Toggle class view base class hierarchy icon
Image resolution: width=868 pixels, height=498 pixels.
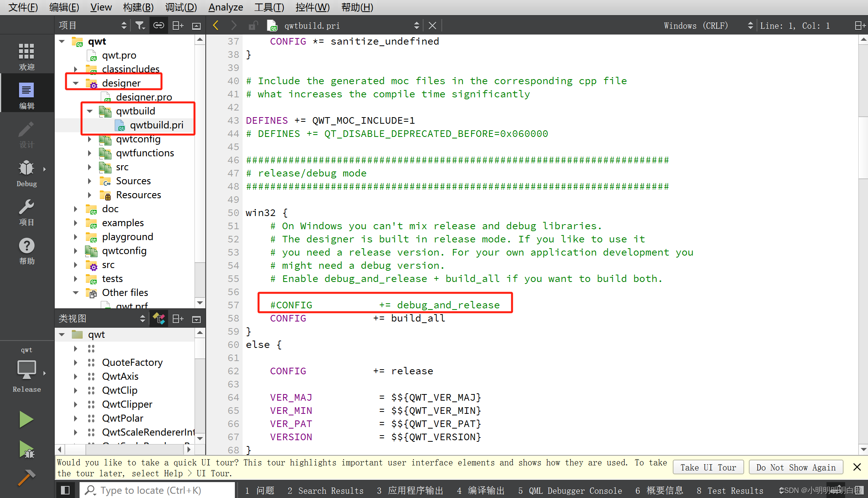coord(159,319)
